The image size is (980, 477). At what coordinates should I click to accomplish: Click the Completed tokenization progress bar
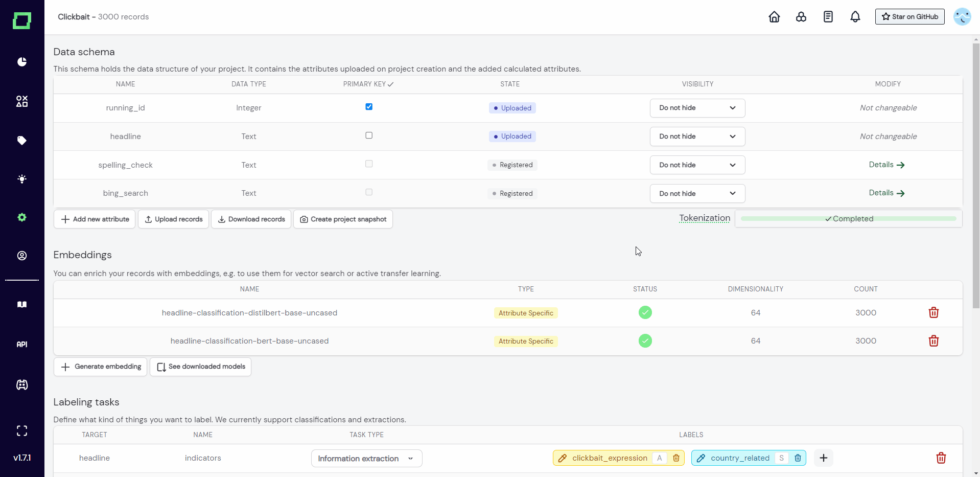click(x=849, y=219)
